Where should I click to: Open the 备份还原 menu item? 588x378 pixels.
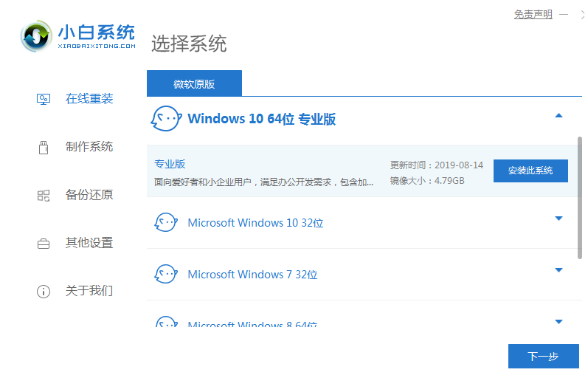pyautogui.click(x=89, y=195)
